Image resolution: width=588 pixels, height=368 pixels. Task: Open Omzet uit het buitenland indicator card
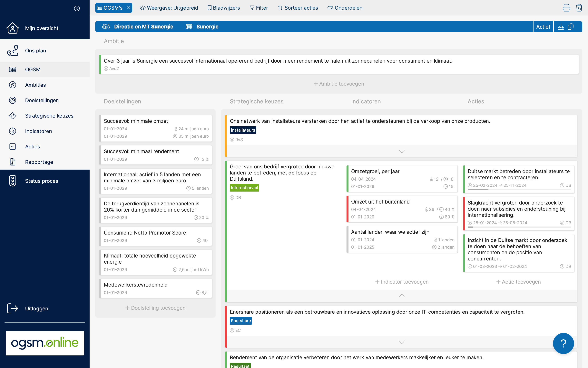point(402,209)
